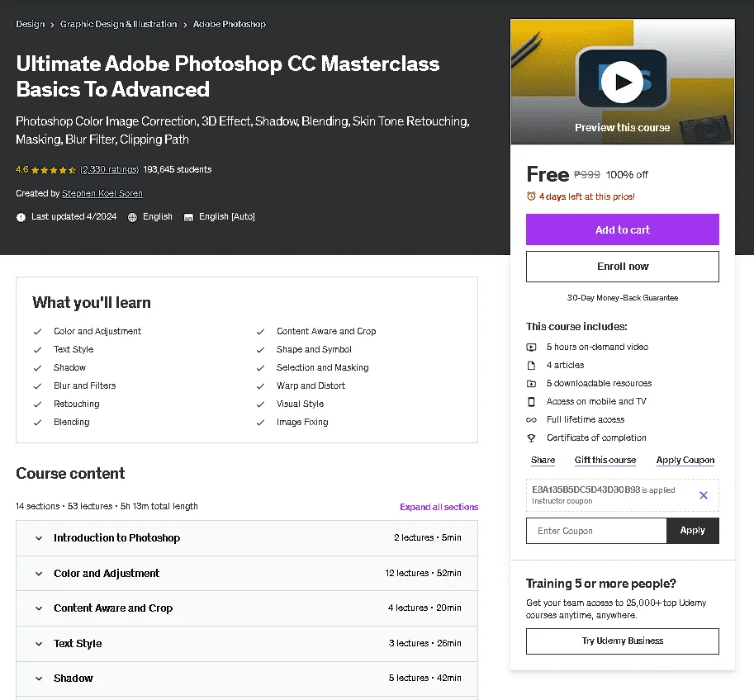Click Enroll now button
This screenshot has width=754, height=700.
point(622,267)
